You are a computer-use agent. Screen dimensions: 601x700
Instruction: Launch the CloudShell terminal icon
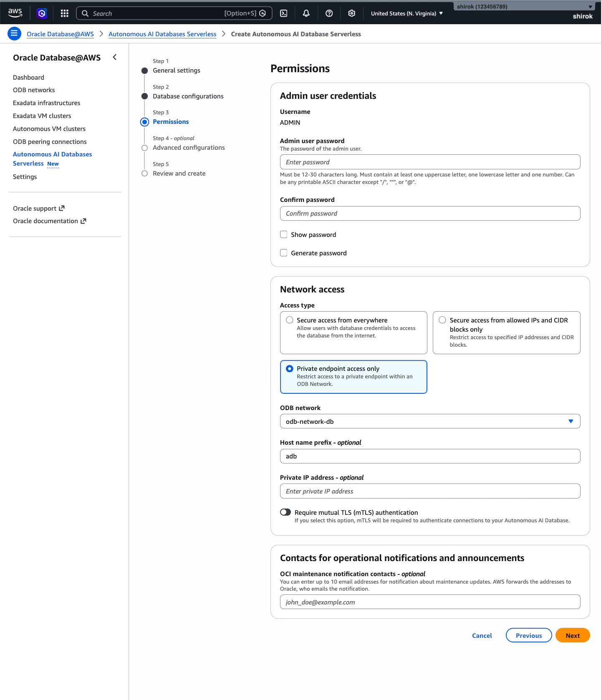click(283, 13)
